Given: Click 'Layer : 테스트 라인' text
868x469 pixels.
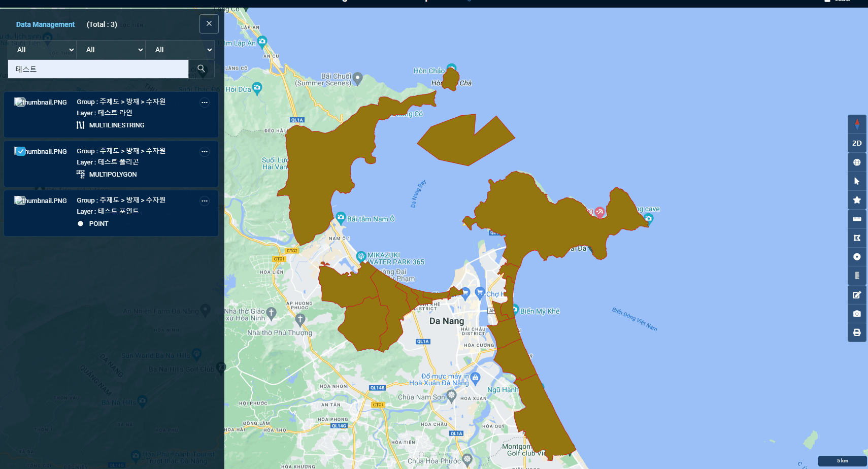Looking at the screenshot, I should (x=105, y=113).
